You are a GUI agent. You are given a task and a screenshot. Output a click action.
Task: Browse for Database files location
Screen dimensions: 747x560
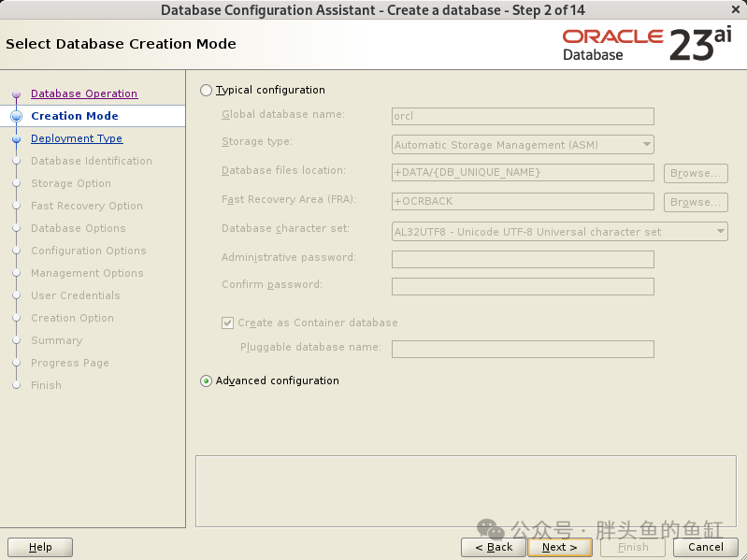[x=696, y=173]
